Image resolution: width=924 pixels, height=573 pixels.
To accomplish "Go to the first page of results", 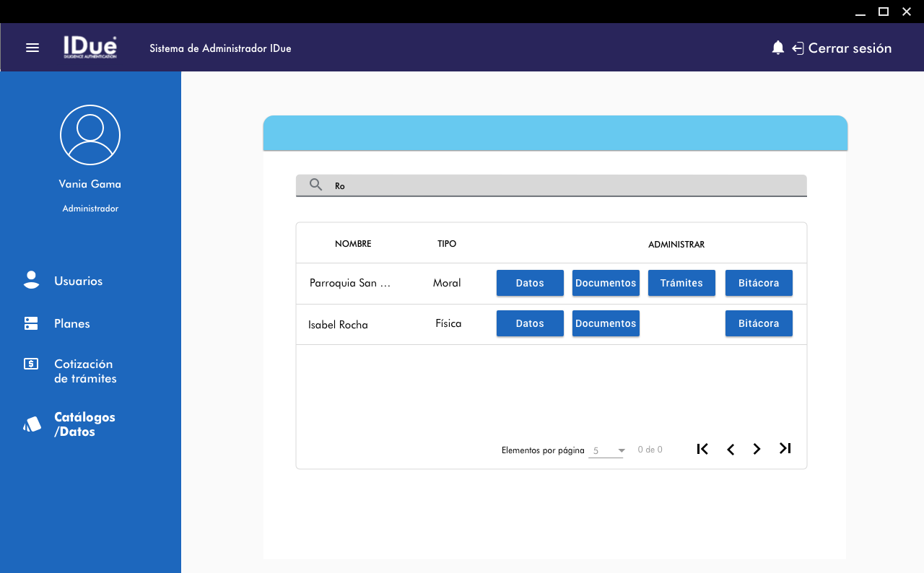I will click(x=702, y=449).
